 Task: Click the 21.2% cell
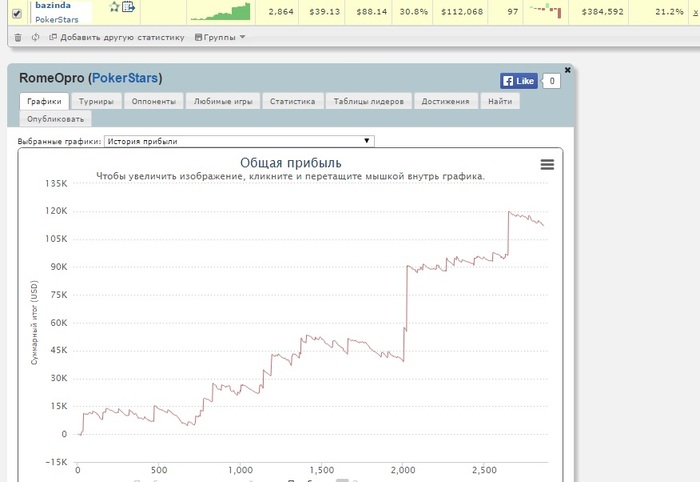tap(669, 12)
